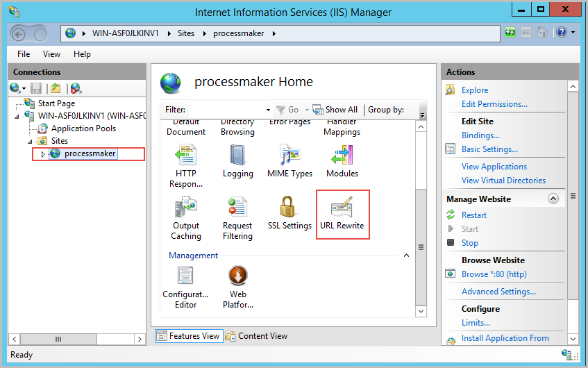Open the Configuration Editor
The image size is (588, 368).
[x=185, y=287]
